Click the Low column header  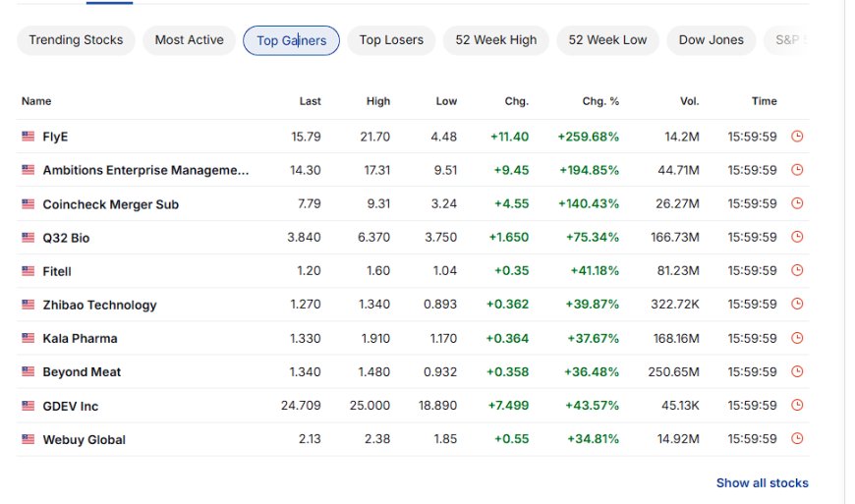click(446, 101)
